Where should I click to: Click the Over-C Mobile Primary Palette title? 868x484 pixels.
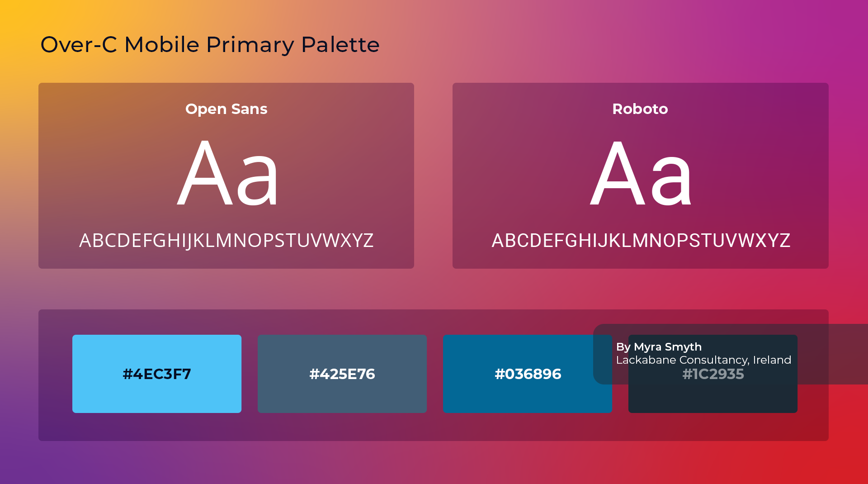(x=210, y=45)
